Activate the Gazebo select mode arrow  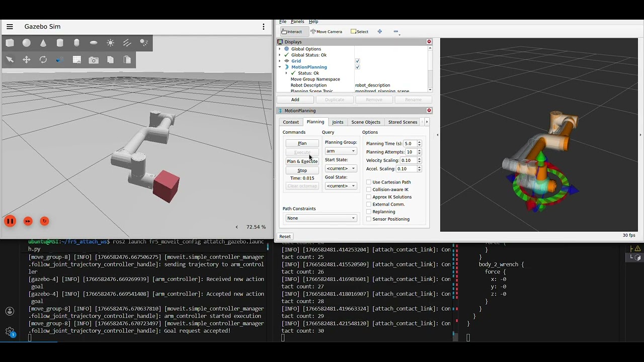click(10, 60)
